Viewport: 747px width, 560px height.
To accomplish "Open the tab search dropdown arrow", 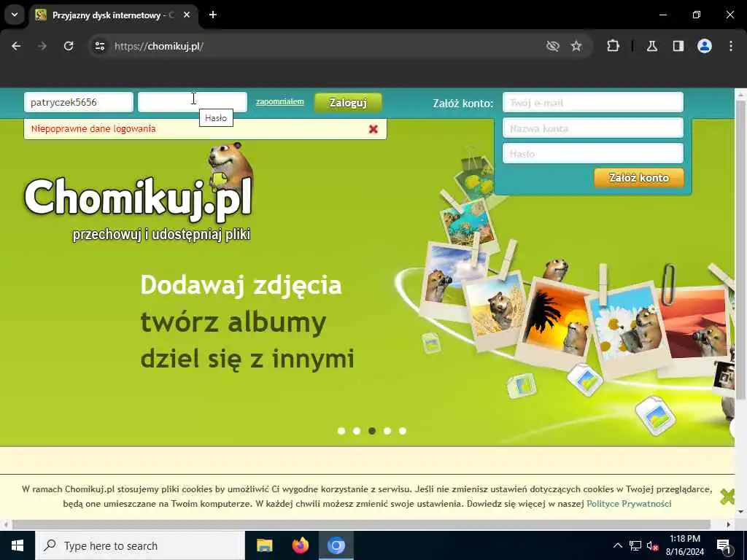I will 15,15.
